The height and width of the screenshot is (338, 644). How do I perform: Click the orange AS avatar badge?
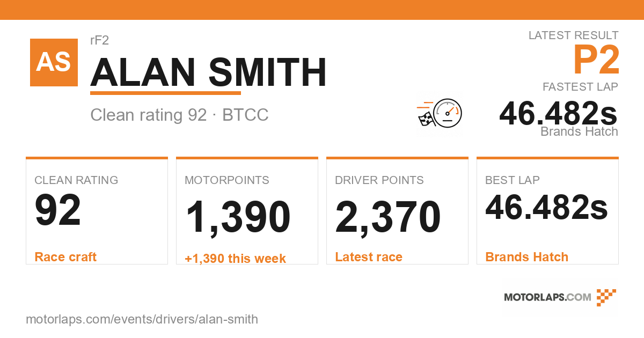(54, 62)
